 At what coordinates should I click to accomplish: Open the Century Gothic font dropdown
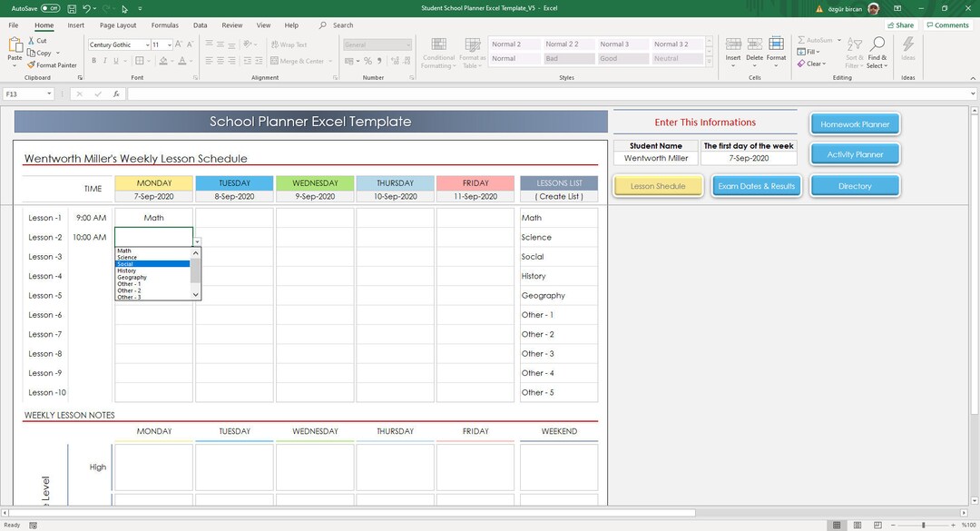point(146,44)
